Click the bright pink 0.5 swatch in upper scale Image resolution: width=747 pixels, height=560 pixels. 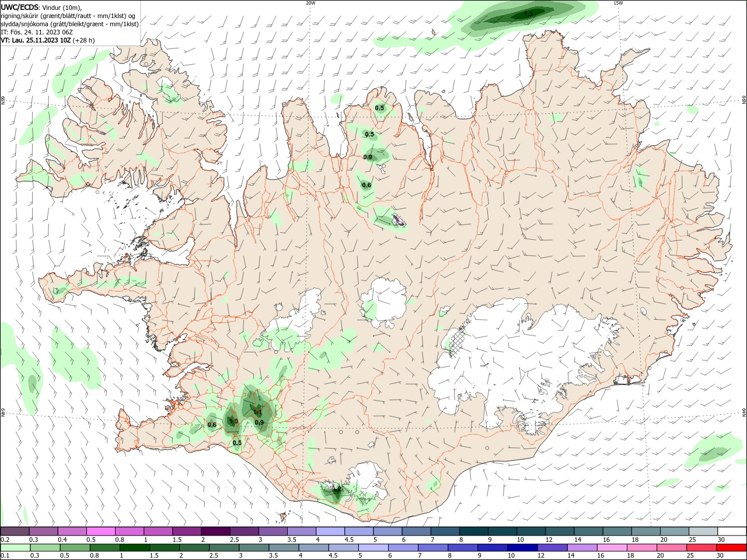point(101,531)
